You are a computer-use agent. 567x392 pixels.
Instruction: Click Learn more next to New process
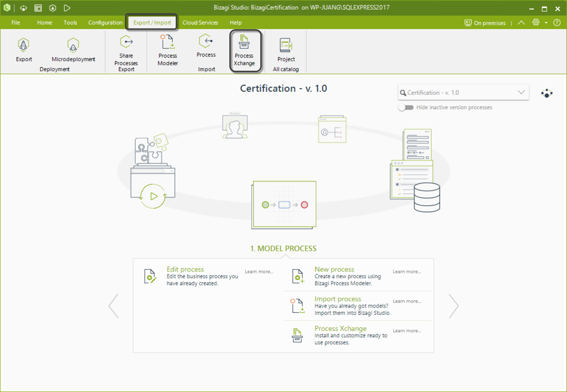point(407,272)
